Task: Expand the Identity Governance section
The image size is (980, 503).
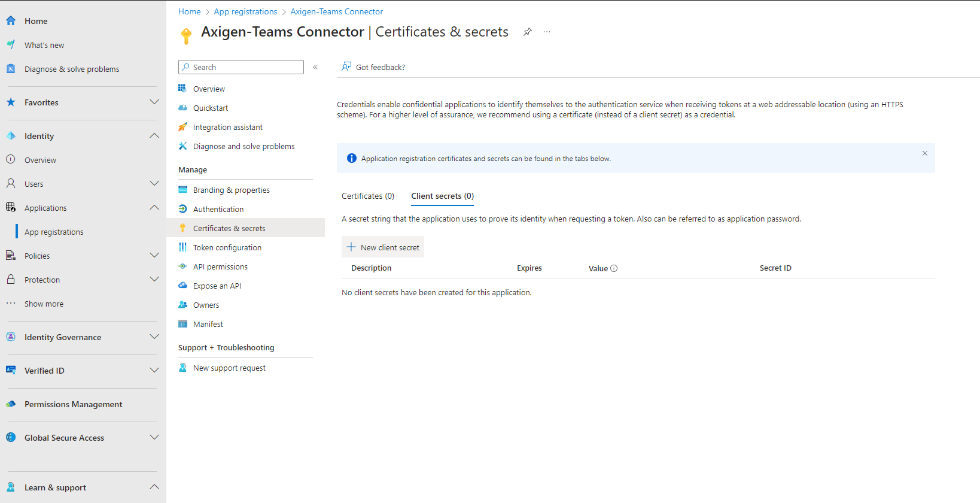Action: pyautogui.click(x=154, y=337)
